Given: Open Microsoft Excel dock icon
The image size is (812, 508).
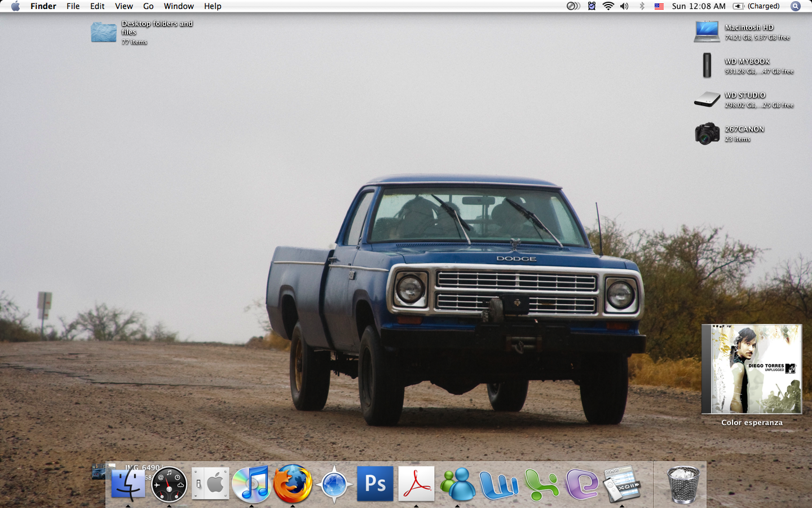Looking at the screenshot, I should coord(541,484).
